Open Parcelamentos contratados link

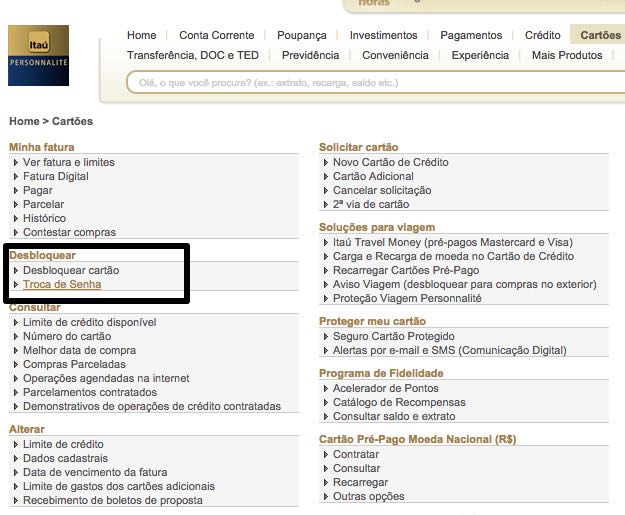(90, 392)
